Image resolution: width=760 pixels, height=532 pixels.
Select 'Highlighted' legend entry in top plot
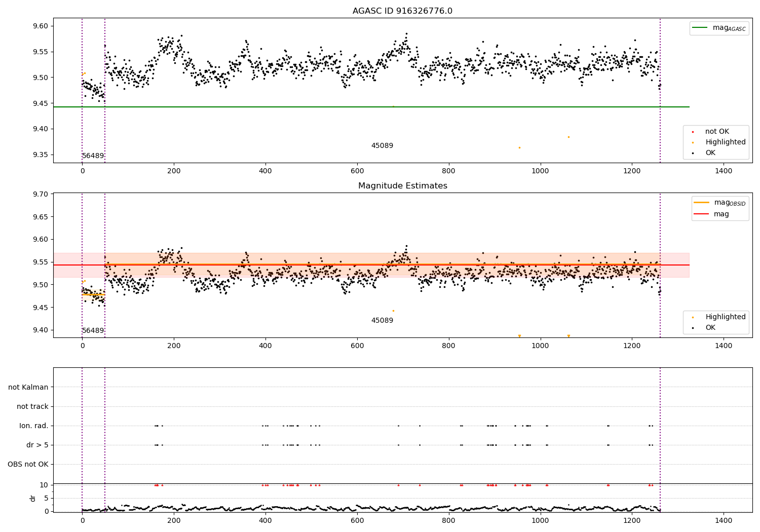click(x=725, y=142)
